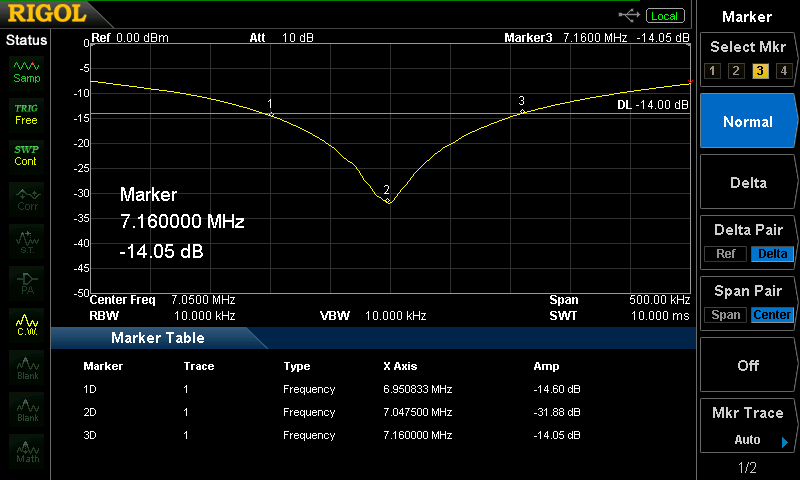Viewport: 800px width, 480px height.
Task: Click the 7.047500 MHz X Axis cell
Action: coord(417,412)
